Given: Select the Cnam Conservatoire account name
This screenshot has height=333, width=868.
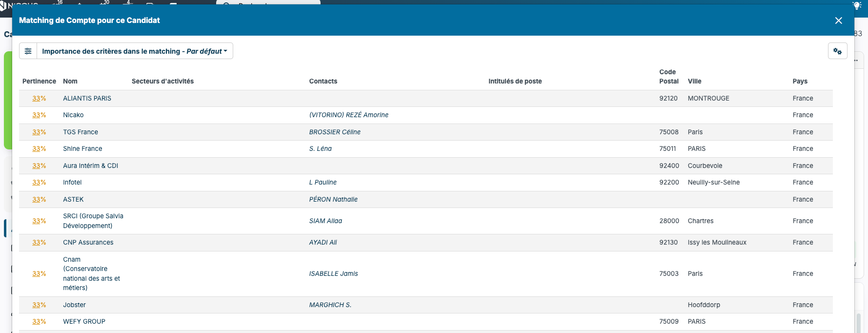Looking at the screenshot, I should (x=91, y=273).
